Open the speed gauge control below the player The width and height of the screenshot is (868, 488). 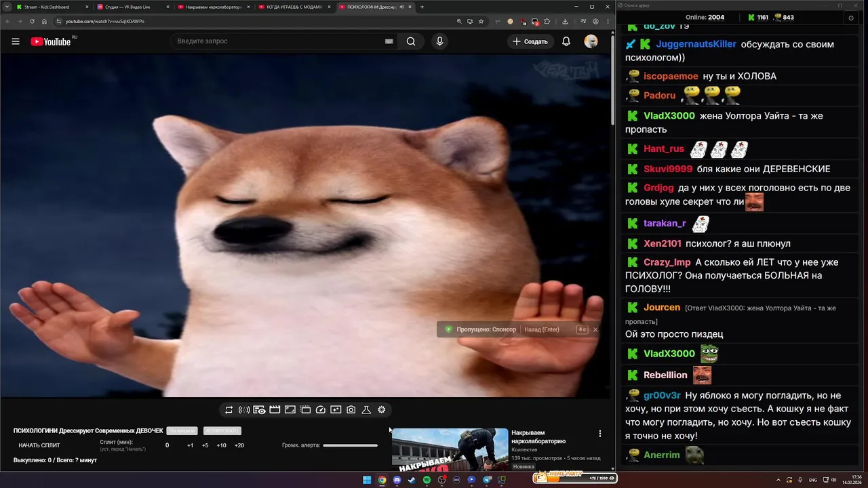321,410
